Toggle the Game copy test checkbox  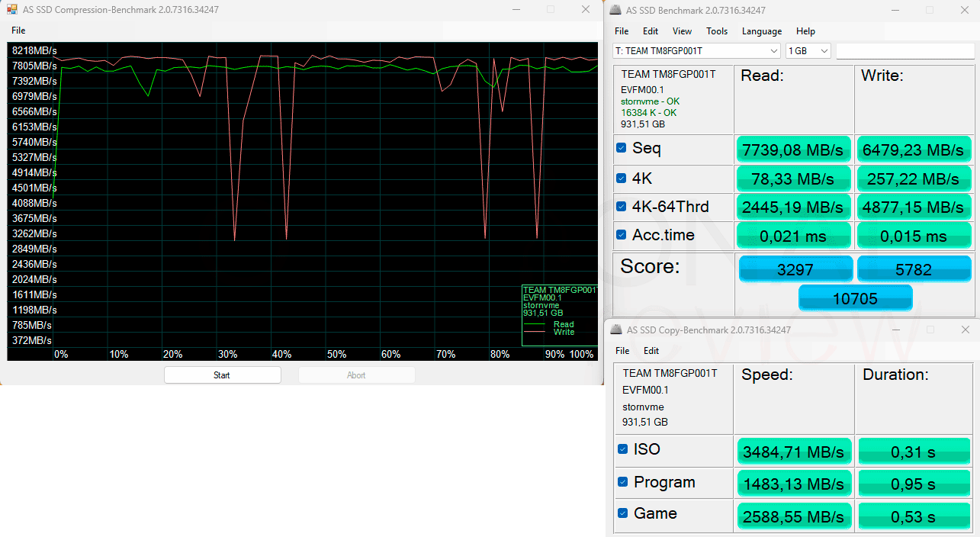click(623, 513)
